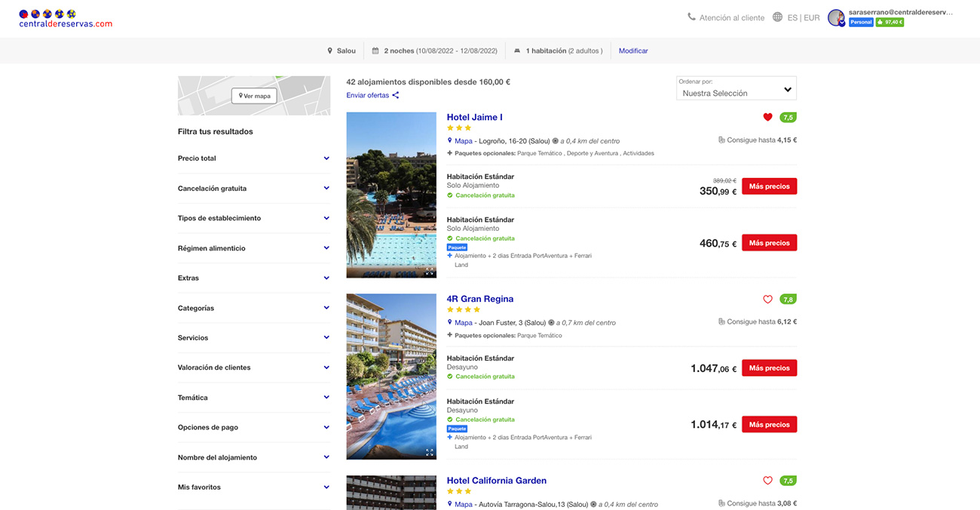Click the location pin next to Salou
Screen dimensions: 980x510
(x=329, y=51)
